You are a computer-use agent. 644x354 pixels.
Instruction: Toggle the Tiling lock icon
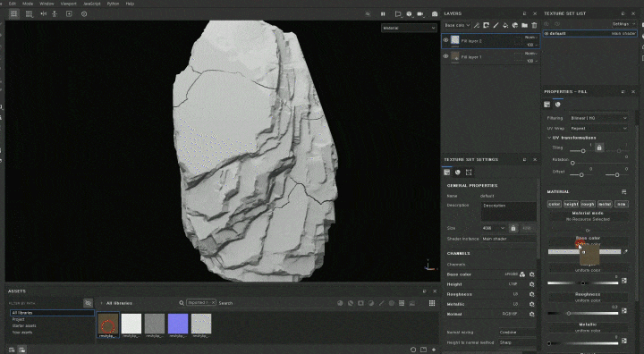[599, 147]
